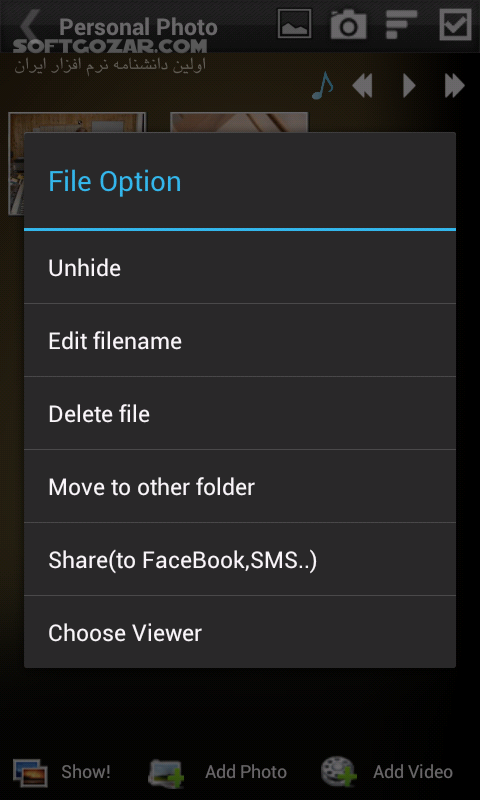Open the Choose Viewer option
480x800 pixels.
click(x=240, y=632)
